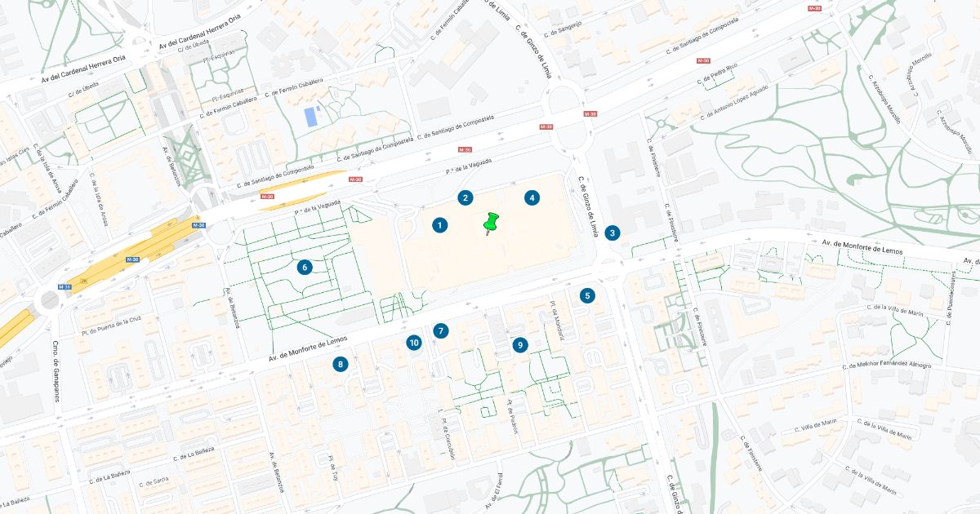The height and width of the screenshot is (514, 980).
Task: Open map marker number 4
Action: point(532,197)
